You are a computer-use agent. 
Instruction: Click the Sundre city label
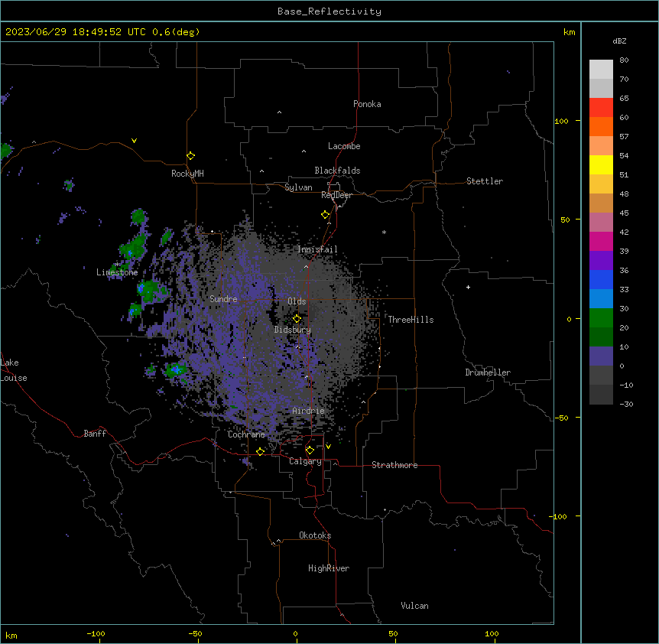(223, 299)
